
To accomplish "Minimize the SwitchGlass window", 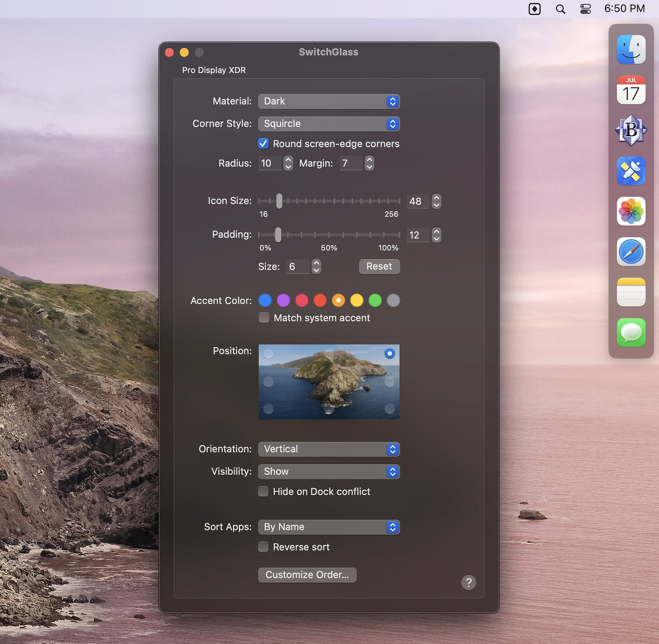I will [184, 52].
